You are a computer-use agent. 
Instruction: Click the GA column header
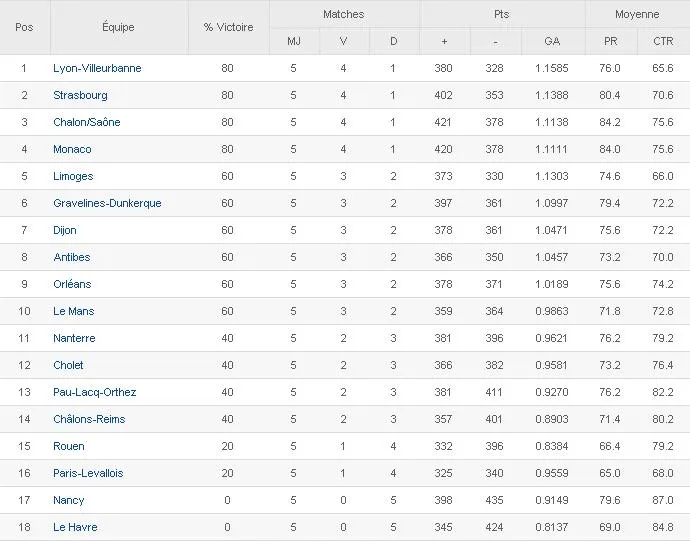552,41
